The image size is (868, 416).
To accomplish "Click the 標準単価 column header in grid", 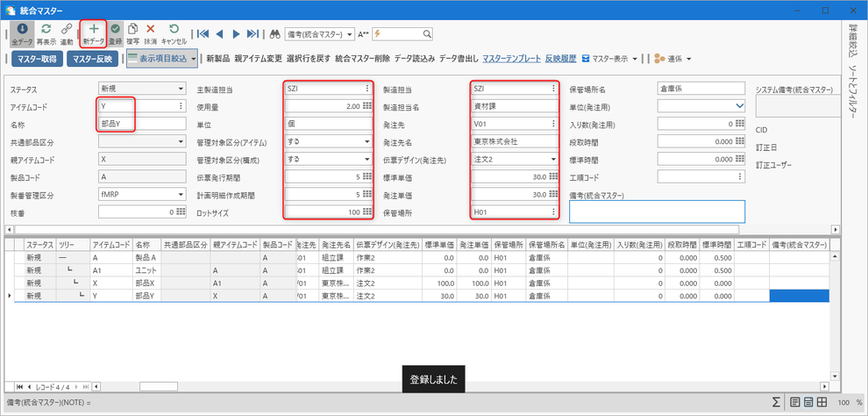I will coord(439,244).
